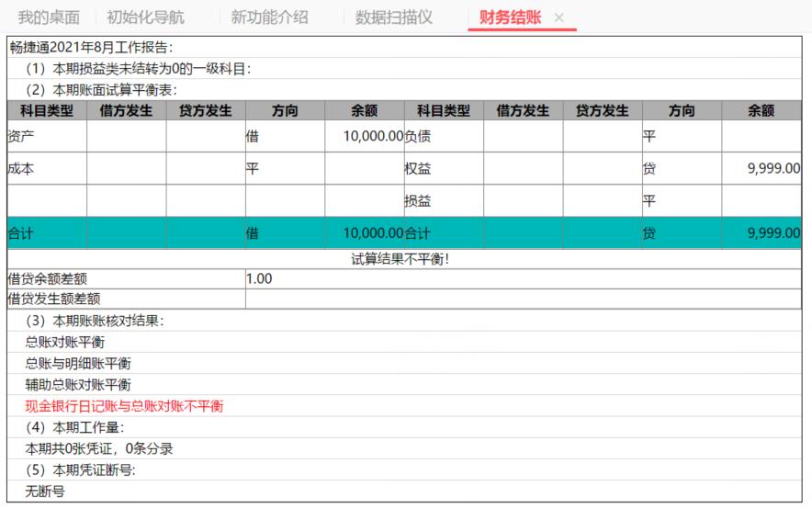The image size is (812, 520).
Task: Click the 资产 balance cell showing 10,000.00
Action: pos(365,136)
